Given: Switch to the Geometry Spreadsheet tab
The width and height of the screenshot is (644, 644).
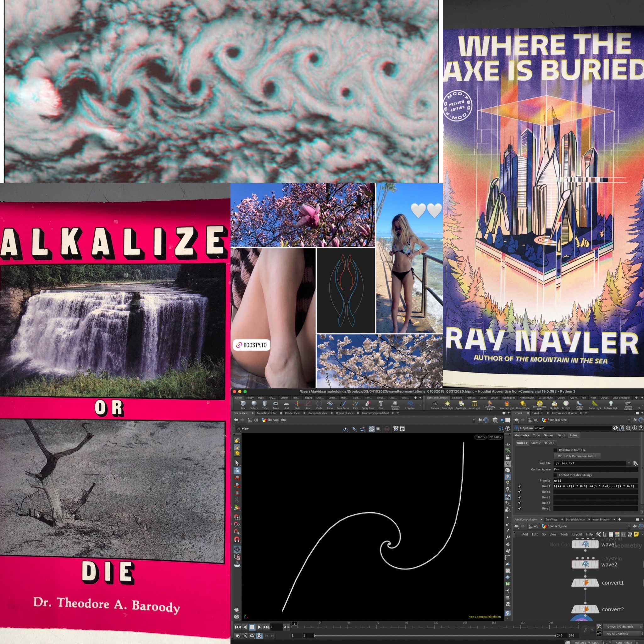Looking at the screenshot, I should tap(375, 413).
